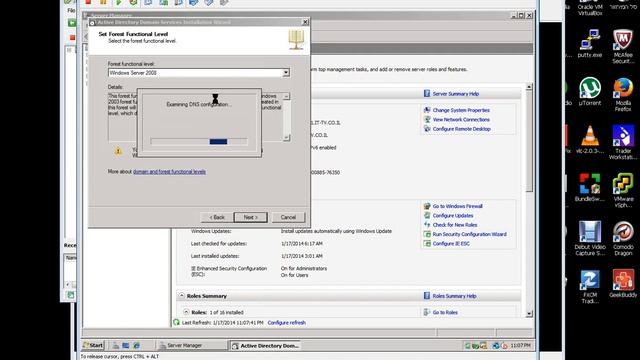Click Change System Properties
Screen dimensions: 640x360
pyautogui.click(x=461, y=110)
